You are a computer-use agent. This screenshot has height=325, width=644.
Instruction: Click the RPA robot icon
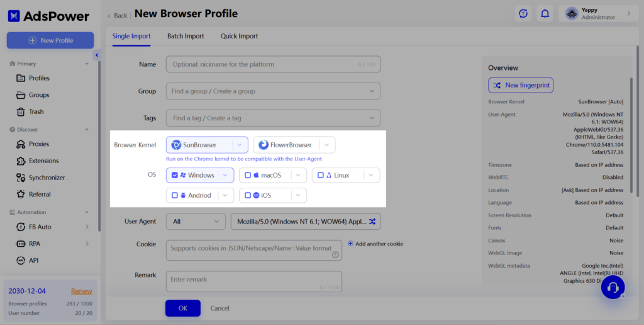point(21,244)
